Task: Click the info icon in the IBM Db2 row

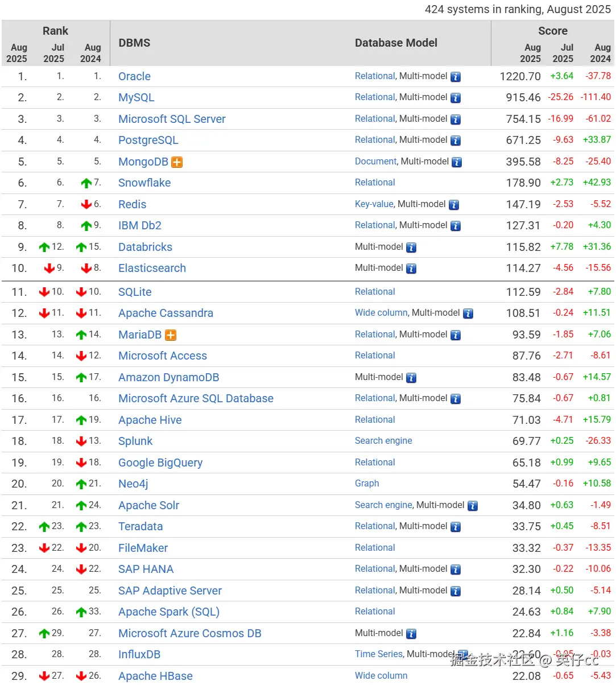Action: click(x=456, y=226)
